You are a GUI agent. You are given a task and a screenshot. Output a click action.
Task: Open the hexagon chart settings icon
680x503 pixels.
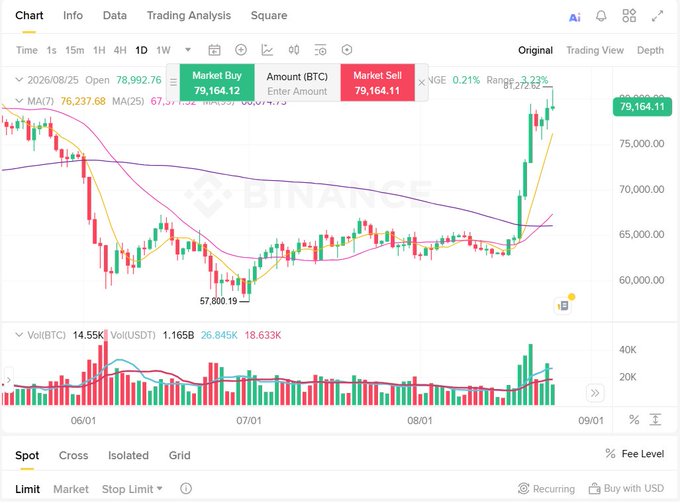pyautogui.click(x=347, y=50)
